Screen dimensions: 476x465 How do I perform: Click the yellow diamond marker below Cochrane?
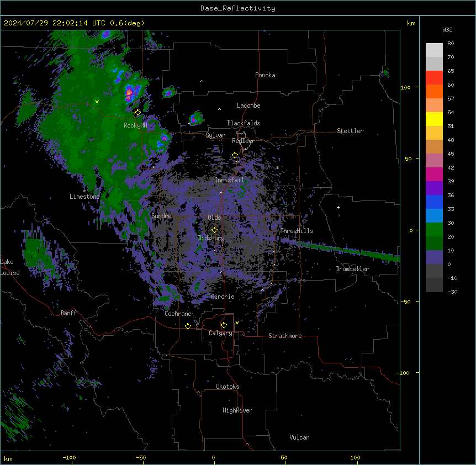pos(188,326)
